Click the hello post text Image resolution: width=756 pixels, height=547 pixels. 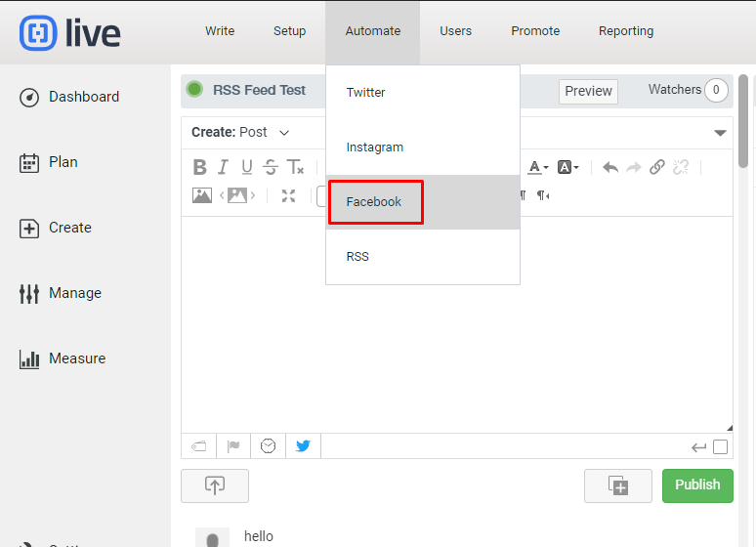(x=259, y=536)
